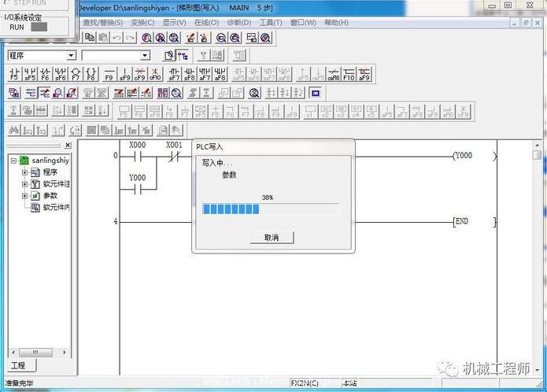Delete vertical line (cF10)

click(x=155, y=74)
